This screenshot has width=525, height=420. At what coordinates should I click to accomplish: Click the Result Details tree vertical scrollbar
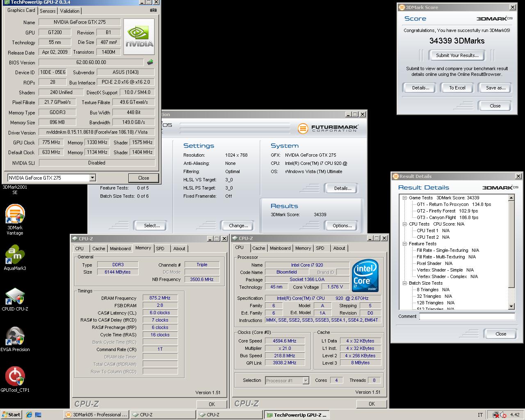click(511, 252)
